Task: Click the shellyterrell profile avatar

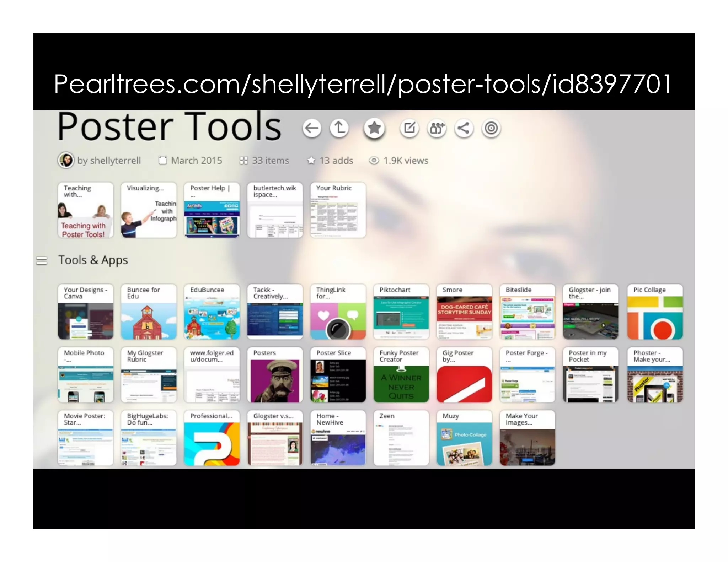Action: tap(66, 160)
